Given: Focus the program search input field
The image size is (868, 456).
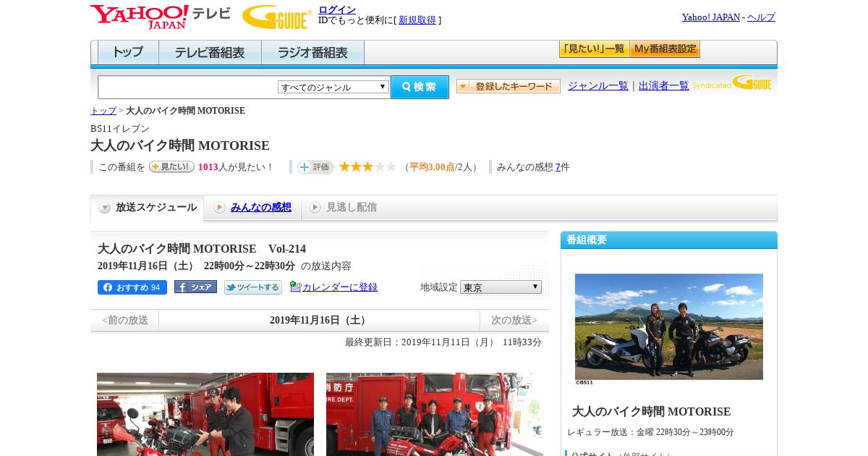Looking at the screenshot, I should [188, 87].
